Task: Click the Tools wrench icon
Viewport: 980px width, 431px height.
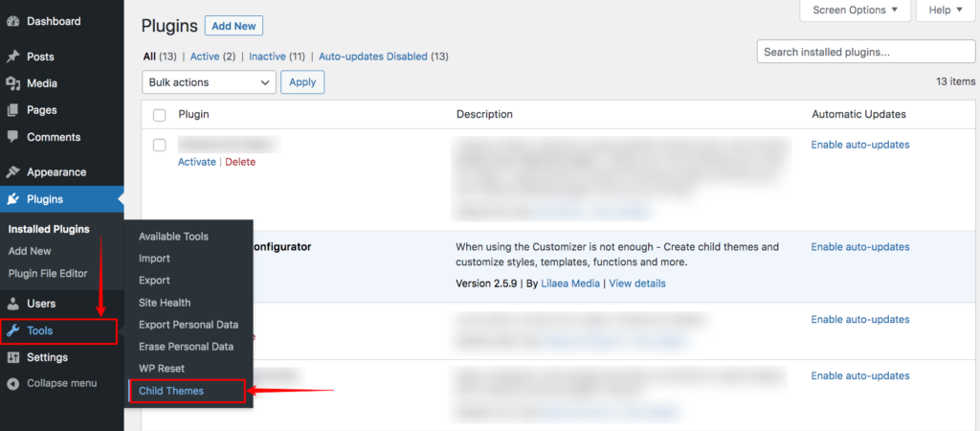Action: (x=13, y=331)
